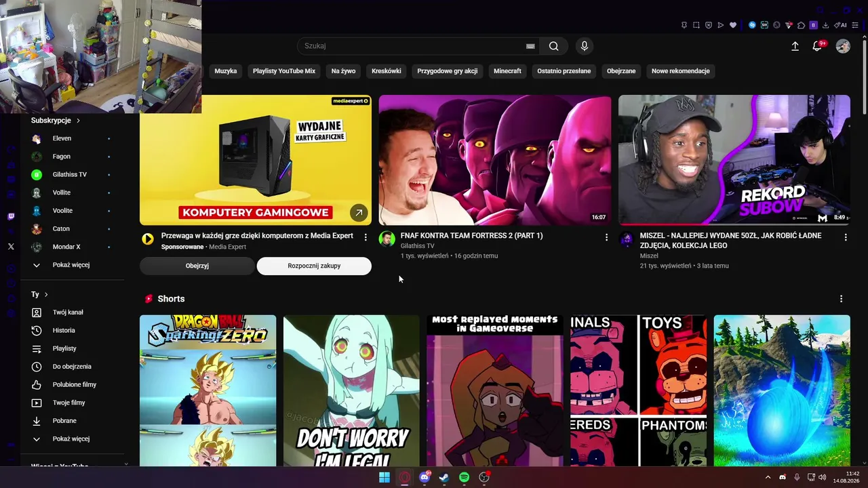Open Steam from the taskbar
Viewport: 868px width, 488px height.
(444, 477)
